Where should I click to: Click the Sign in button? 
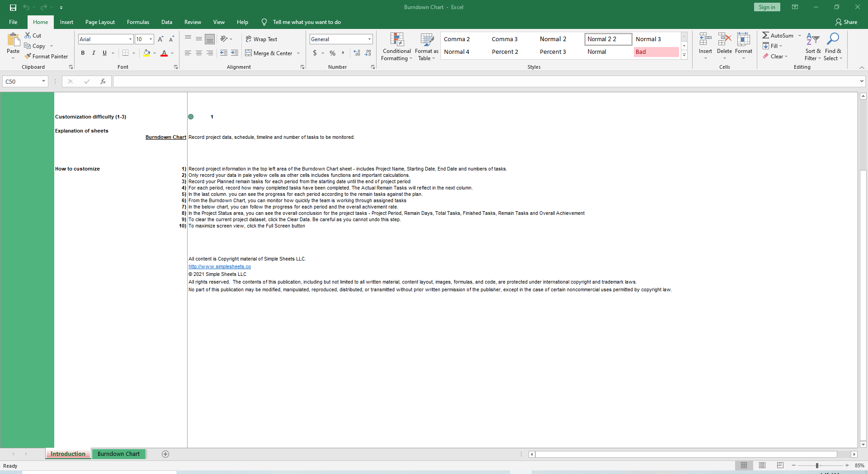point(767,7)
